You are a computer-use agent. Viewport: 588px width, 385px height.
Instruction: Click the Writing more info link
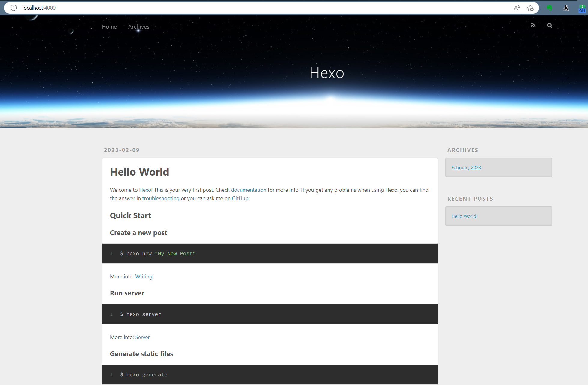[x=144, y=277]
